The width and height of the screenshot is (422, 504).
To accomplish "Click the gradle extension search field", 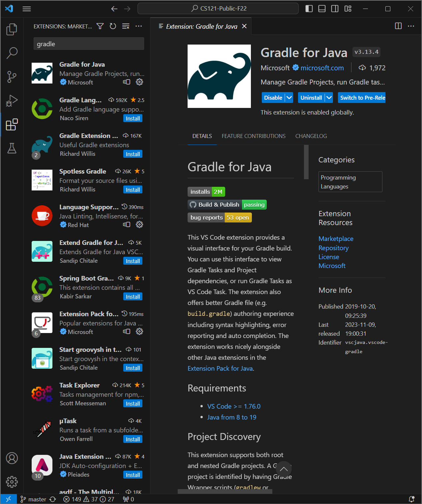I will point(89,44).
